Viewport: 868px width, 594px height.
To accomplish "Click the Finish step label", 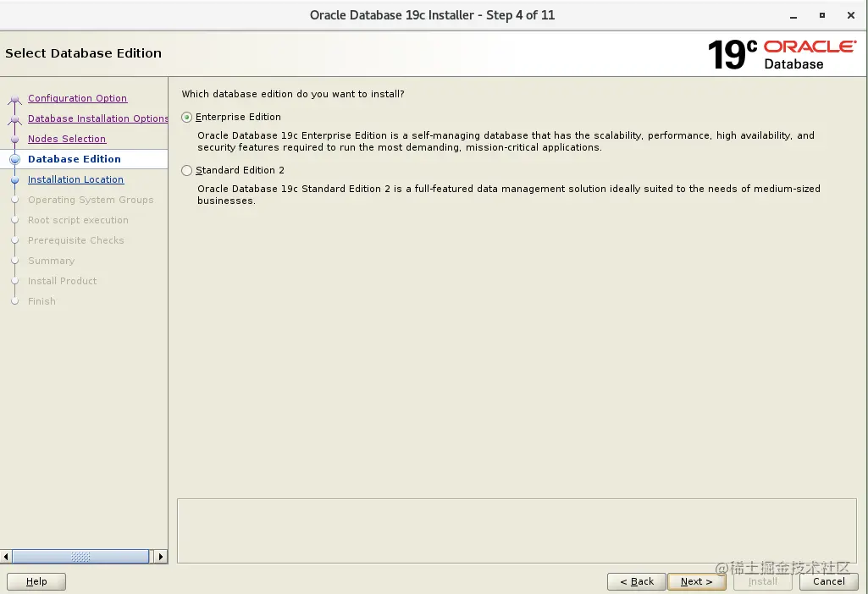I will coord(41,301).
